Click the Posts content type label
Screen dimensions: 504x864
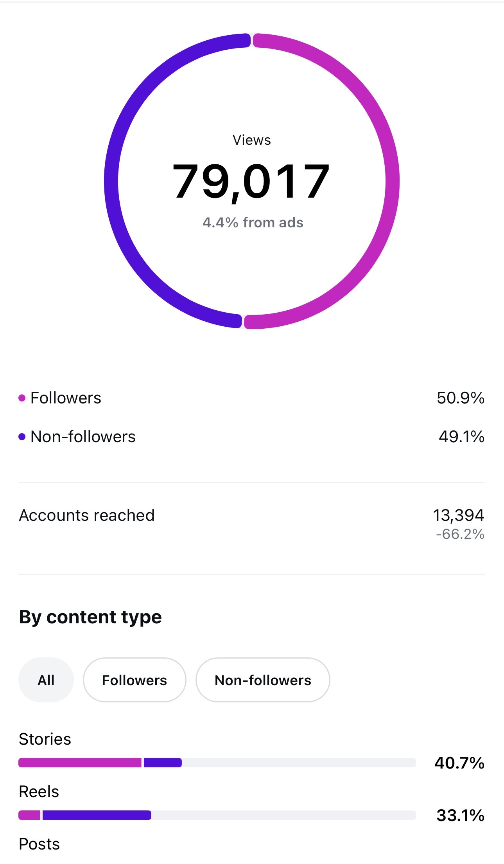39,844
